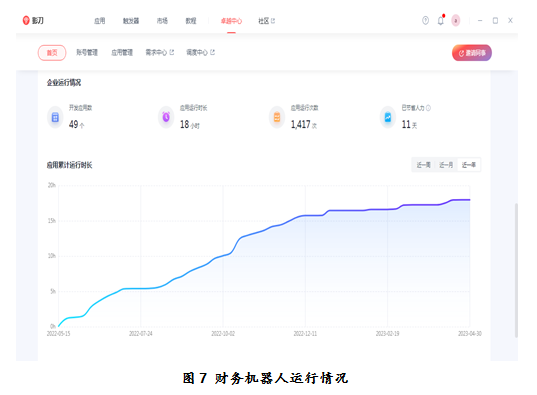537x395 pixels.
Task: Select the 首页 pill tab
Action: click(52, 53)
